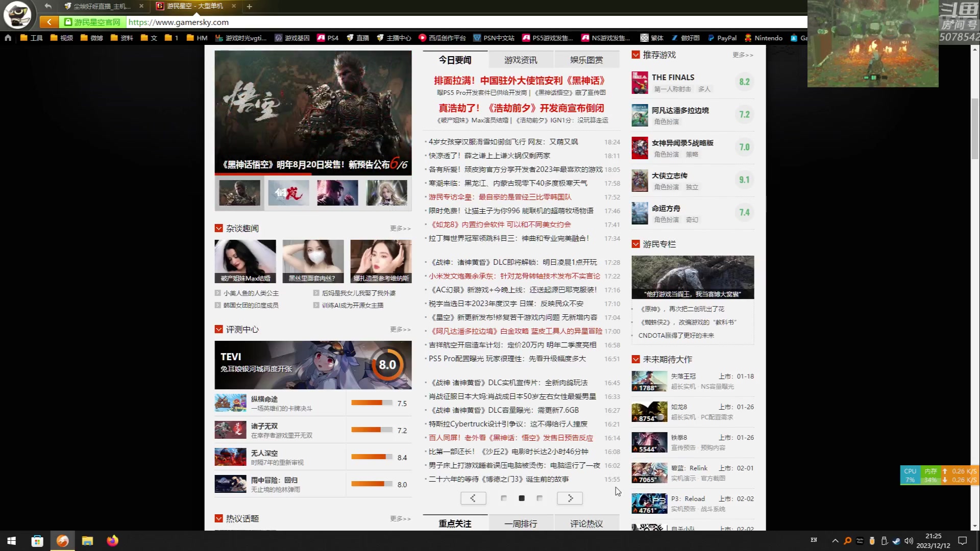Select the 重点关注 tab

point(455,523)
